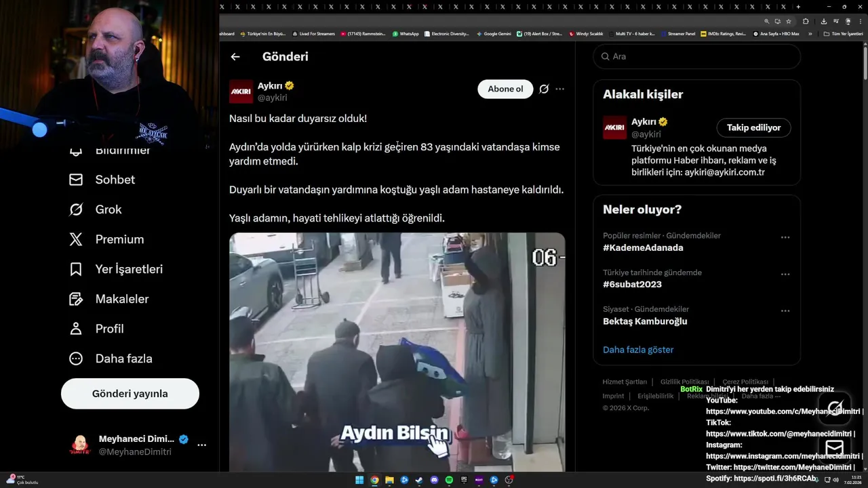Open Steam from the taskbar
Screen dimensions: 868x488
419,480
